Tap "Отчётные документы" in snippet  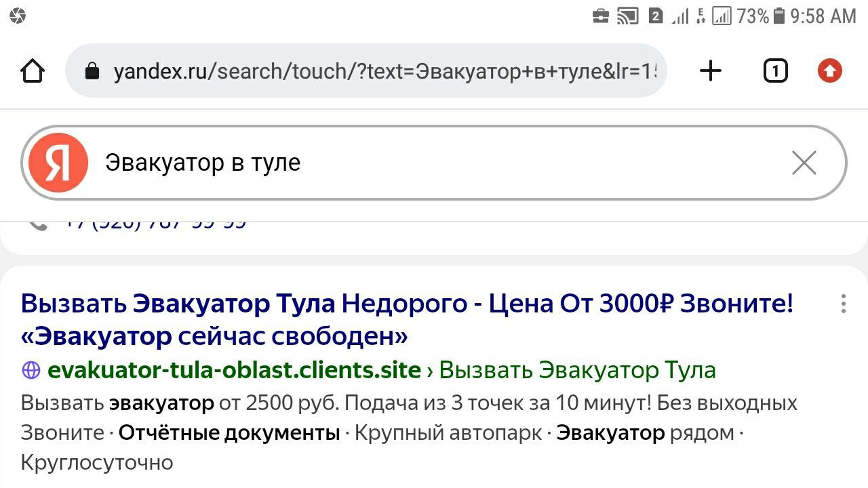[229, 432]
